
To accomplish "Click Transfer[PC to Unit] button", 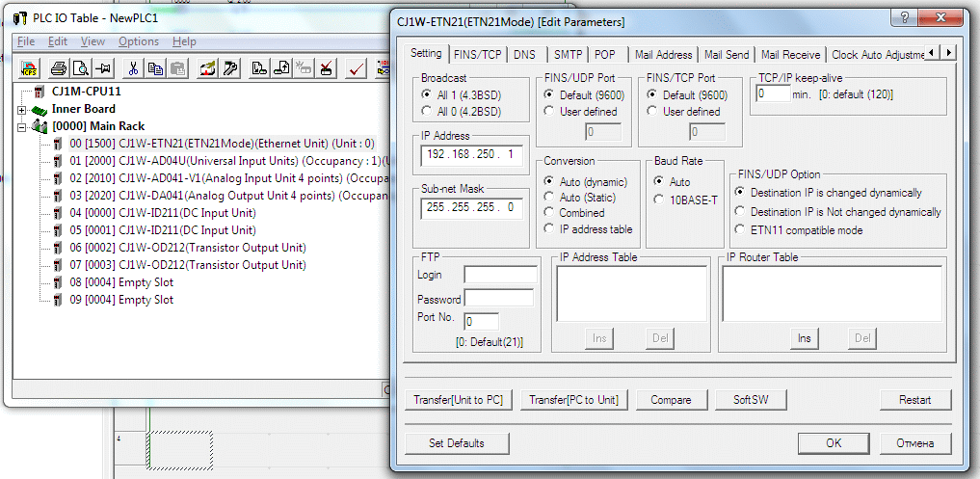I will (573, 400).
